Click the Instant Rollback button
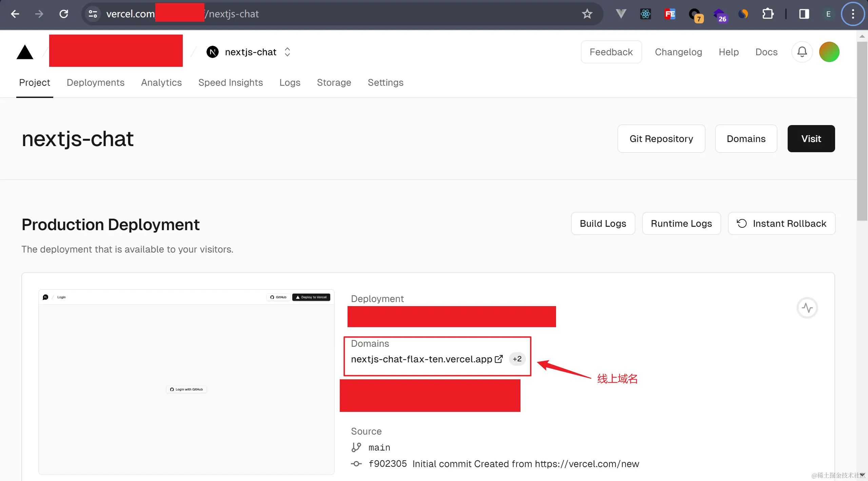 coord(782,223)
